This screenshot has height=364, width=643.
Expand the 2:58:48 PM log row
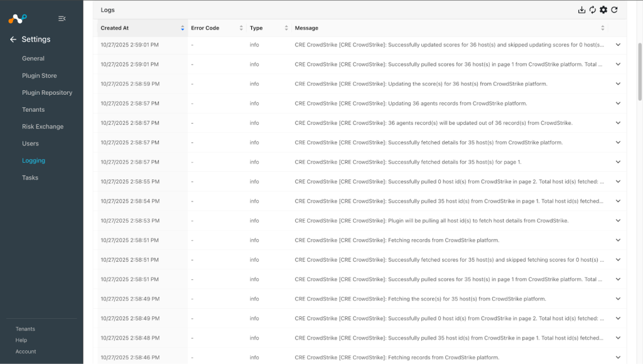pyautogui.click(x=618, y=338)
